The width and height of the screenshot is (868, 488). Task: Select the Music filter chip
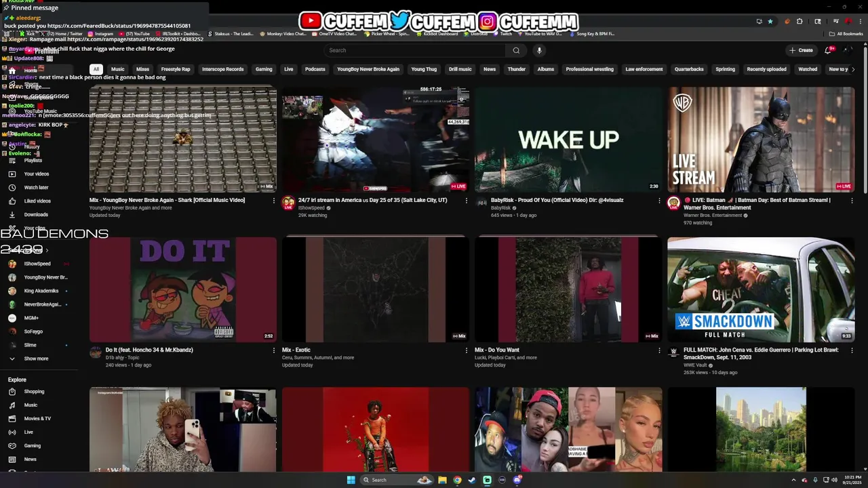tap(118, 69)
